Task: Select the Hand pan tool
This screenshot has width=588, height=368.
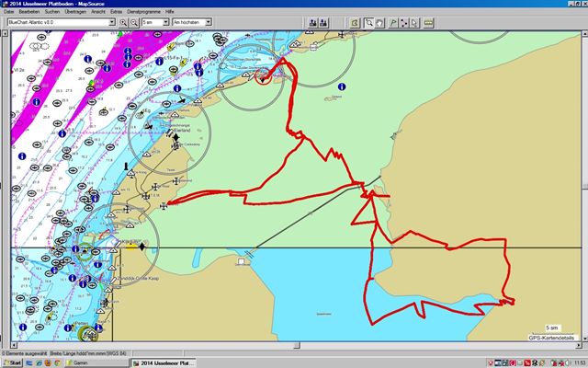Action: [x=379, y=23]
